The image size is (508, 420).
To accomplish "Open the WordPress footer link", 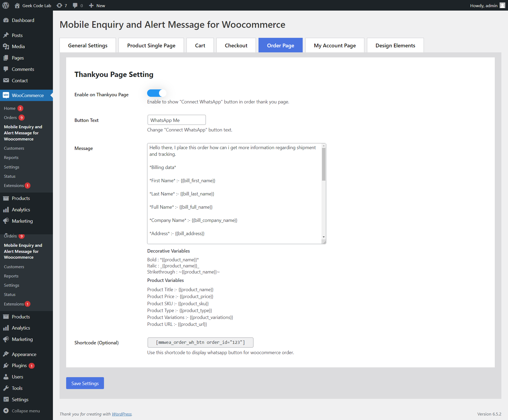I will pyautogui.click(x=122, y=414).
